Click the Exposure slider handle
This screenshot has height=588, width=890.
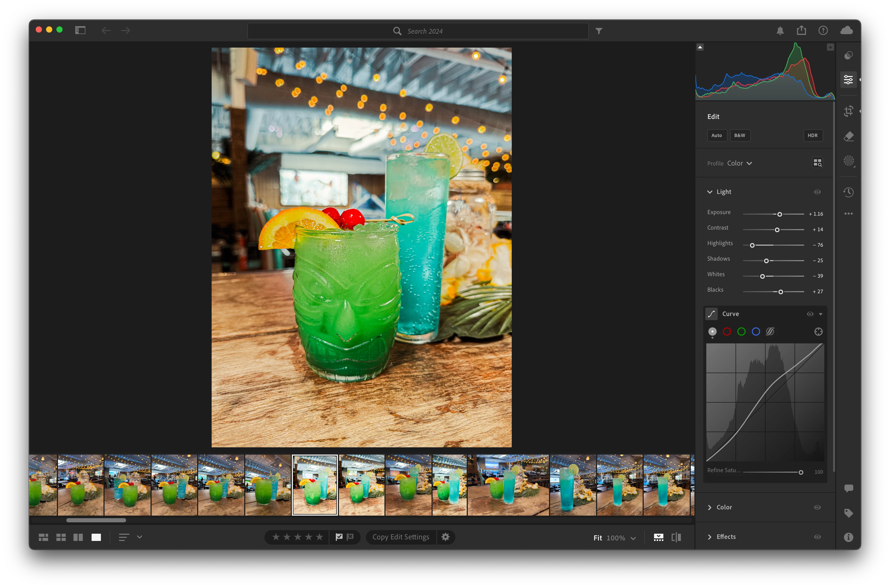779,214
